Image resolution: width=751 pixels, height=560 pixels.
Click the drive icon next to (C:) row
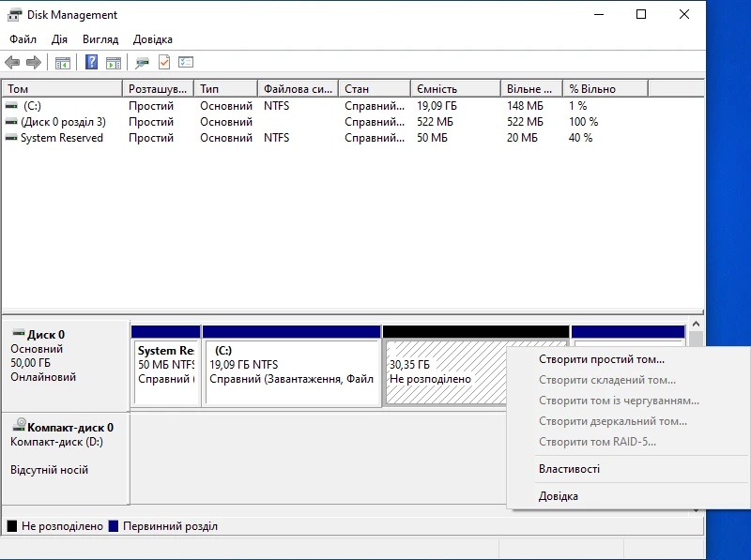[11, 106]
